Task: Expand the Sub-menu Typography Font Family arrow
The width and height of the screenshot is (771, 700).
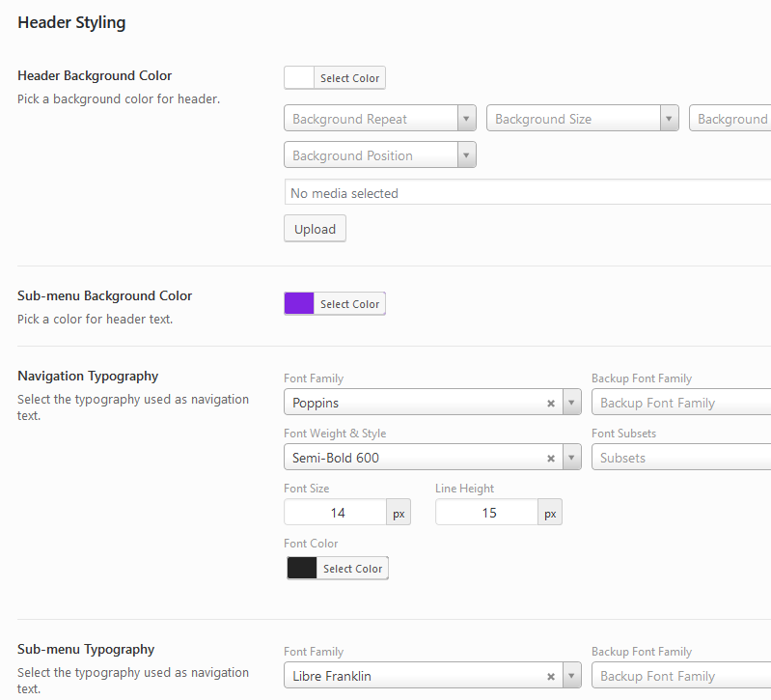Action: click(572, 677)
